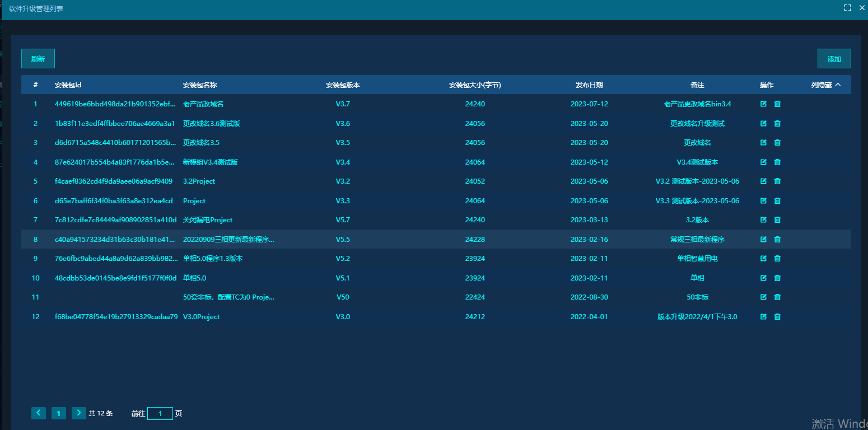Click the 2023-07-12 release date cell
This screenshot has width=868, height=430.
589,104
